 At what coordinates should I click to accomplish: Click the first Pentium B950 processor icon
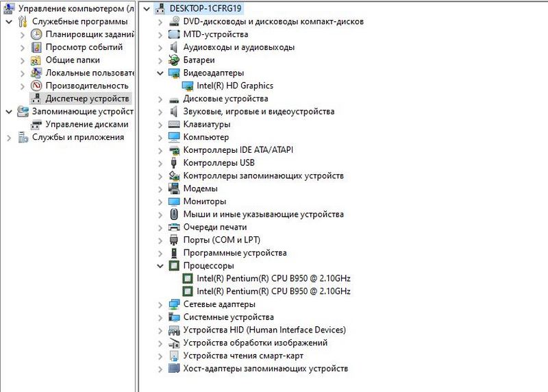pos(187,279)
